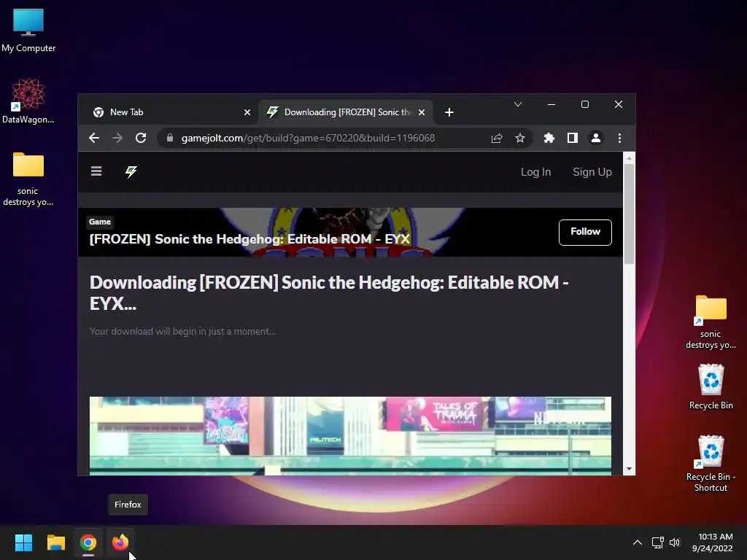Select the sonic destroys yo... shortcut folder
Viewport: 747px width, 560px height.
[x=711, y=322]
